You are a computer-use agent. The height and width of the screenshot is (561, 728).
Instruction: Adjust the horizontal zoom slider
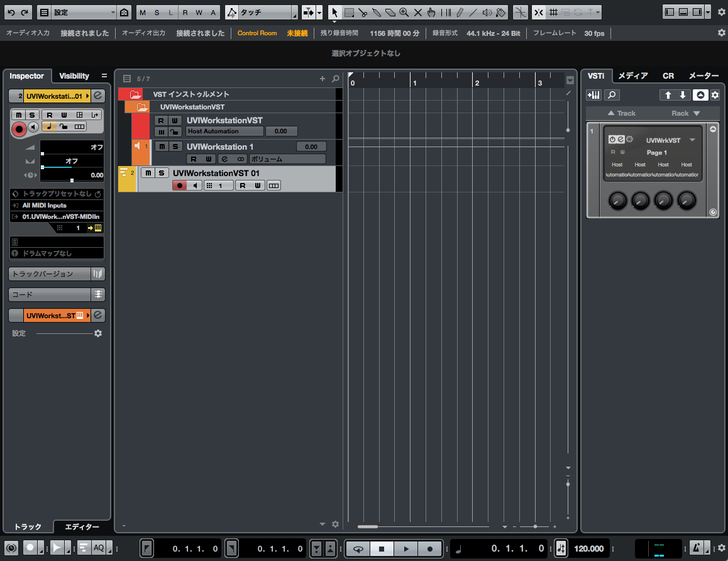535,526
